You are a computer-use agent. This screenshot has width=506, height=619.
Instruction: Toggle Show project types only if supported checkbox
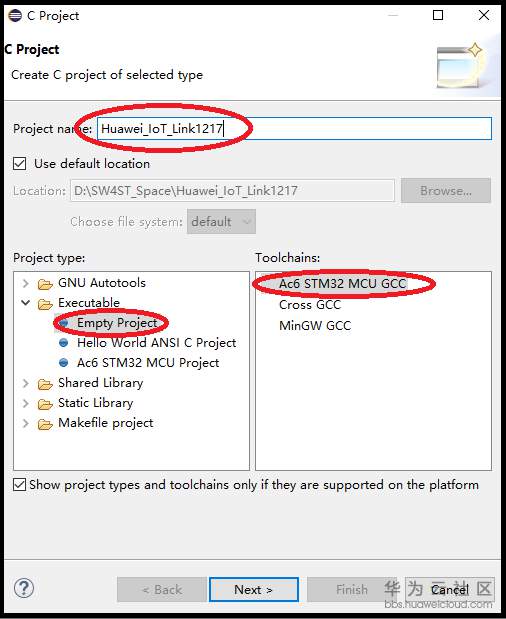pyautogui.click(x=19, y=484)
